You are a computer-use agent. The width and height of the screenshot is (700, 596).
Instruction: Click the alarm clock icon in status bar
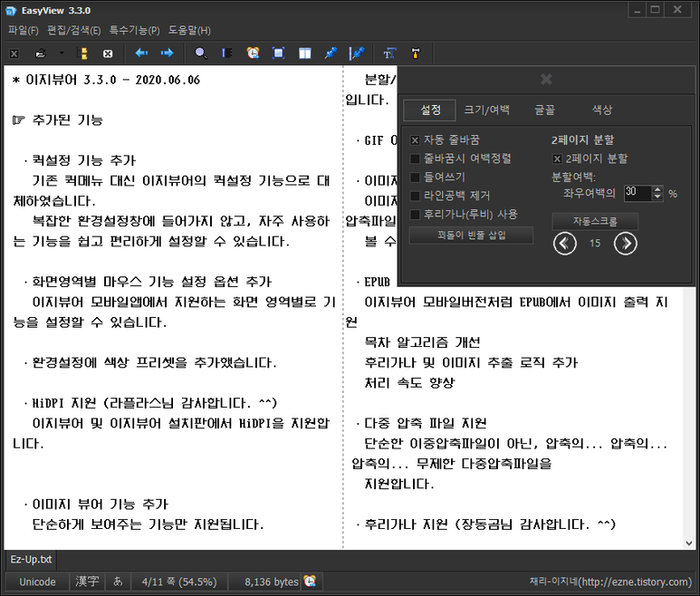pyautogui.click(x=310, y=581)
